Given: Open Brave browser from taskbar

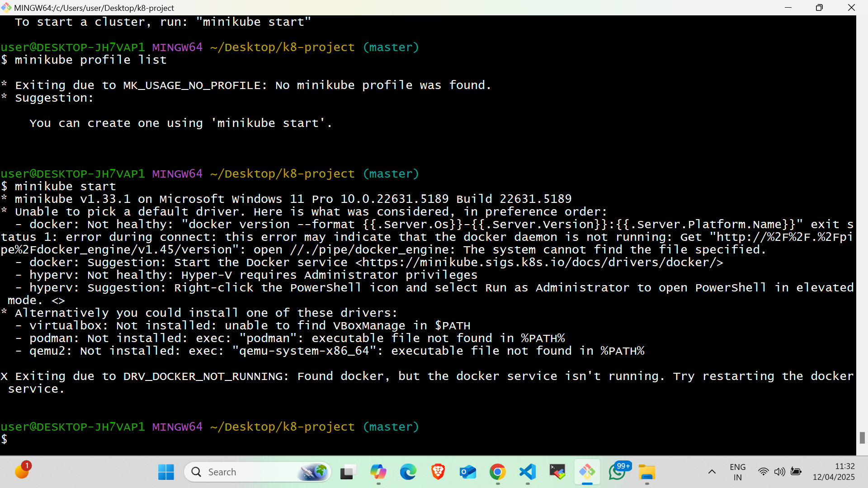Looking at the screenshot, I should [438, 472].
